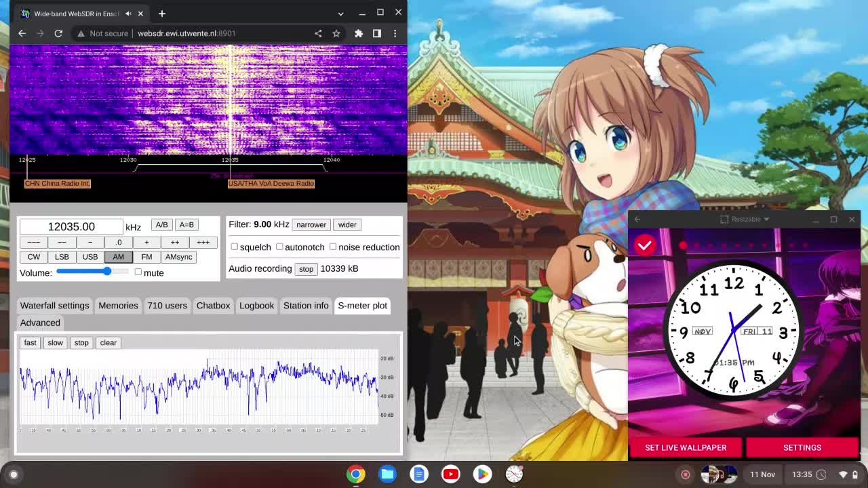Stop the S-meter plot
Viewport: 868px width, 488px height.
(x=81, y=342)
